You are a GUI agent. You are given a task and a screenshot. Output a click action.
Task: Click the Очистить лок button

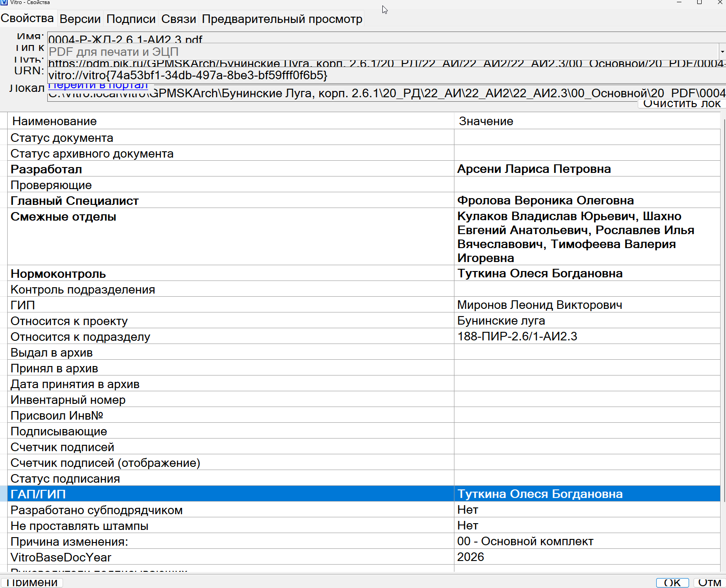(x=682, y=104)
